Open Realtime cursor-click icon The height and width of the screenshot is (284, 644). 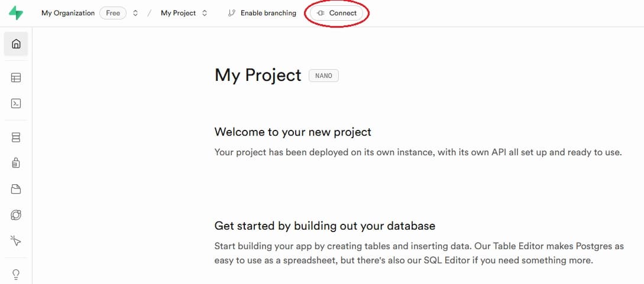point(16,240)
